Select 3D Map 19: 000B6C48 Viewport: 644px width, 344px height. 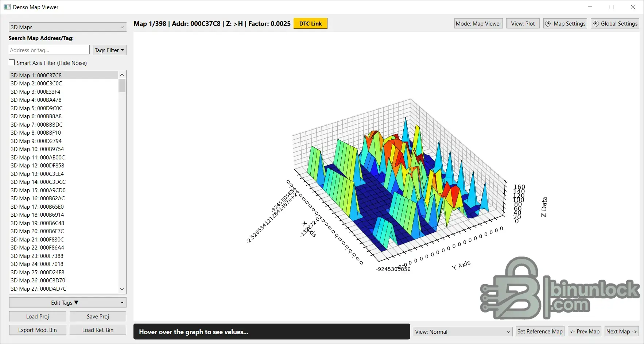click(64, 223)
